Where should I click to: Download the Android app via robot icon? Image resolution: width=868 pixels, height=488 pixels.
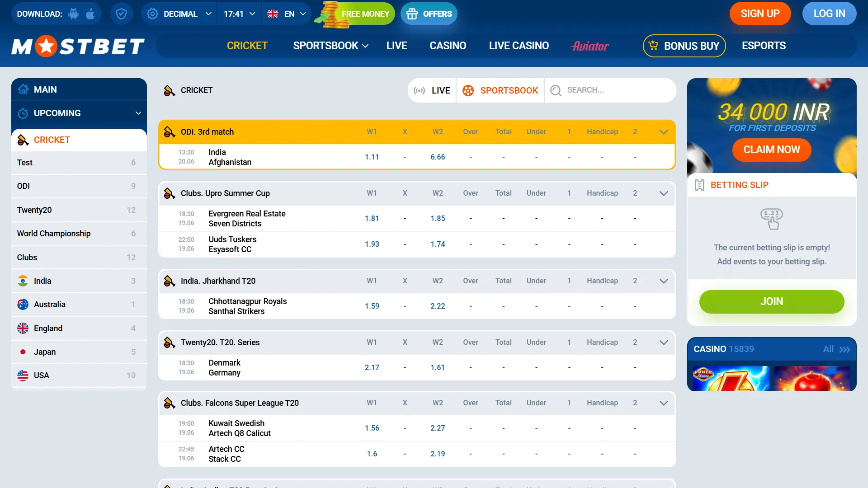click(73, 14)
